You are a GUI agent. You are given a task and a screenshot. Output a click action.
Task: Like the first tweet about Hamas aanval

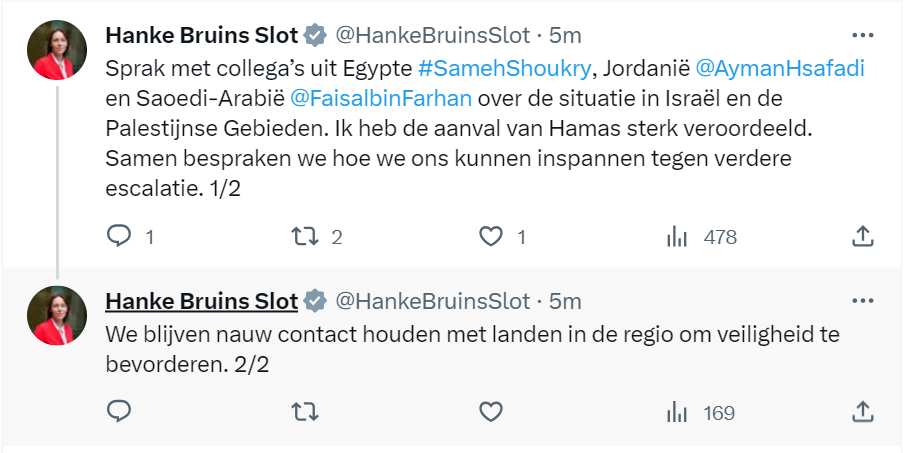(490, 237)
